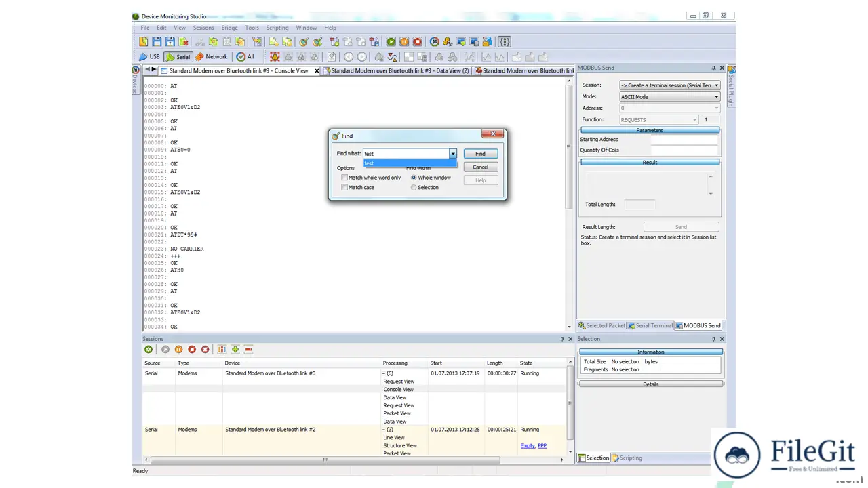
Task: Click green plus add icon in Sessions toolbar
Action: tap(235, 350)
